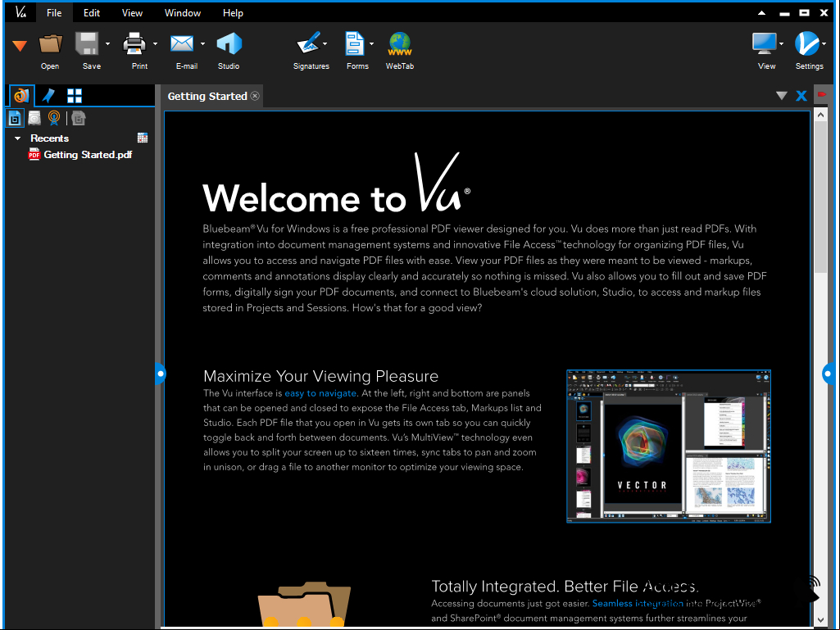The image size is (840, 630).
Task: Follow the 'Seamless integration' link
Action: tap(638, 603)
